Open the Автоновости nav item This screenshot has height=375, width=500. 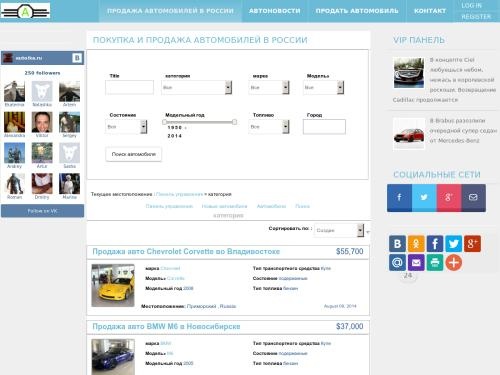[275, 11]
